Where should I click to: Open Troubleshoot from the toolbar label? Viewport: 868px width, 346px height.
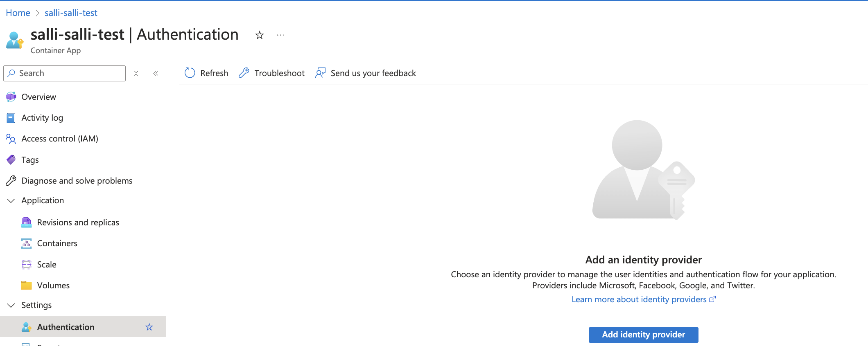pos(279,73)
